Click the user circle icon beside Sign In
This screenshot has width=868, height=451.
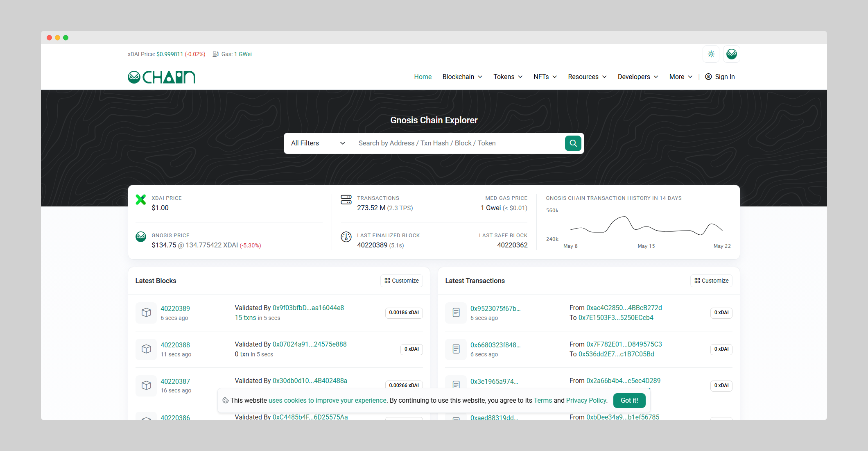tap(708, 77)
